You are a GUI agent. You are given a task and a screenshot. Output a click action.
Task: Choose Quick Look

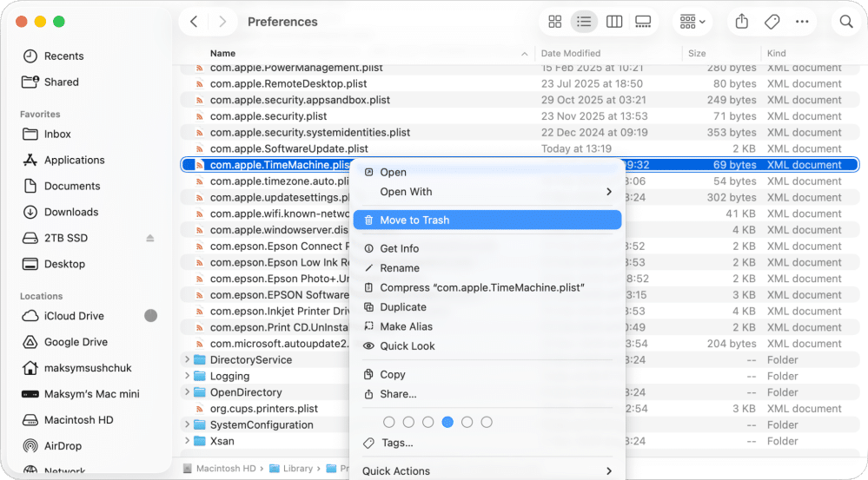coord(487,345)
